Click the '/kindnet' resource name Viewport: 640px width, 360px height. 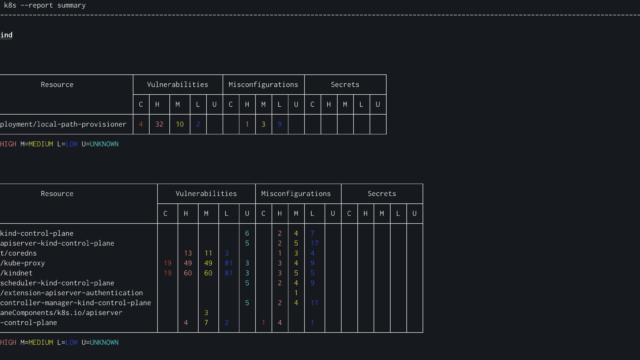click(x=16, y=273)
